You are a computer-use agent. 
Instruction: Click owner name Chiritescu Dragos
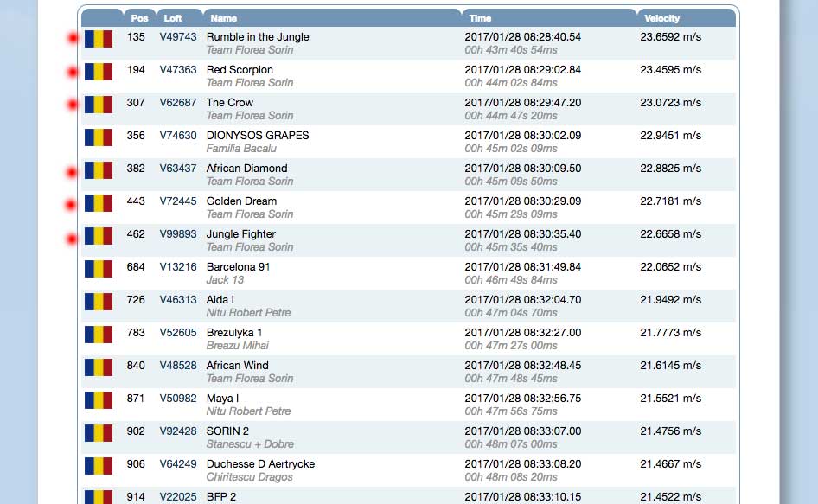[249, 477]
